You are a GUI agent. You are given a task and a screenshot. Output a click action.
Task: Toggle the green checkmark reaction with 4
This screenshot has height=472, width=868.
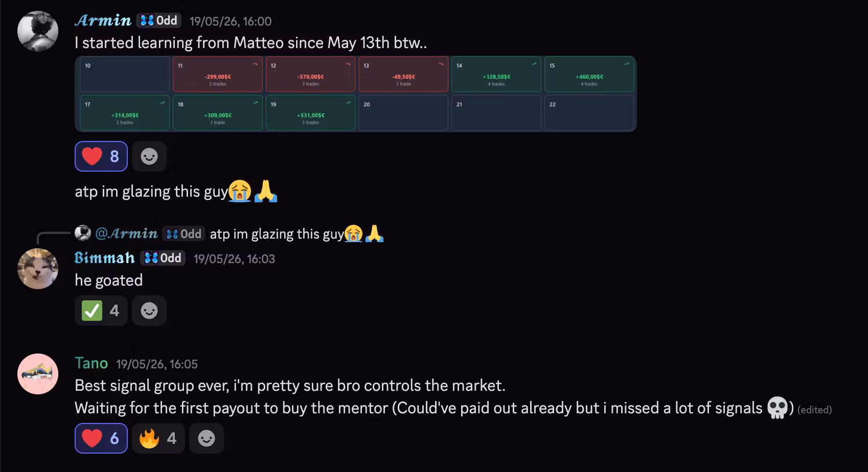pyautogui.click(x=101, y=311)
